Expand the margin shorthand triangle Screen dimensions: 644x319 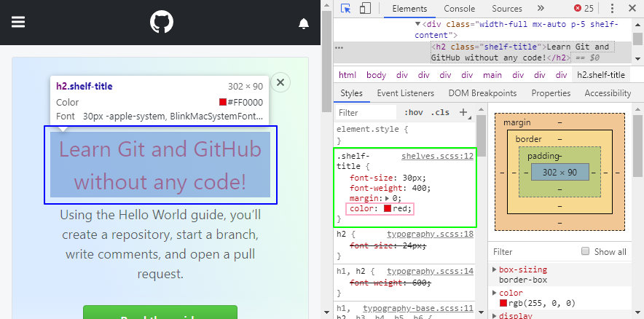(387, 199)
